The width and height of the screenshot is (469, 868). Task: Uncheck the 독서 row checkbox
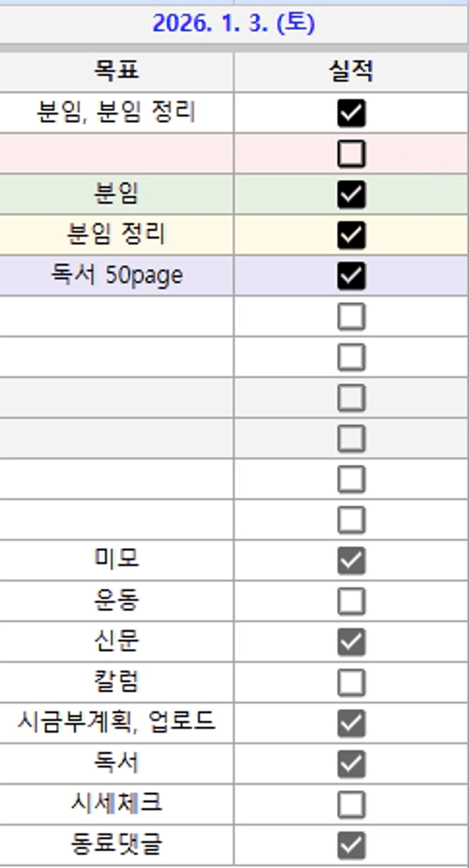(x=351, y=764)
